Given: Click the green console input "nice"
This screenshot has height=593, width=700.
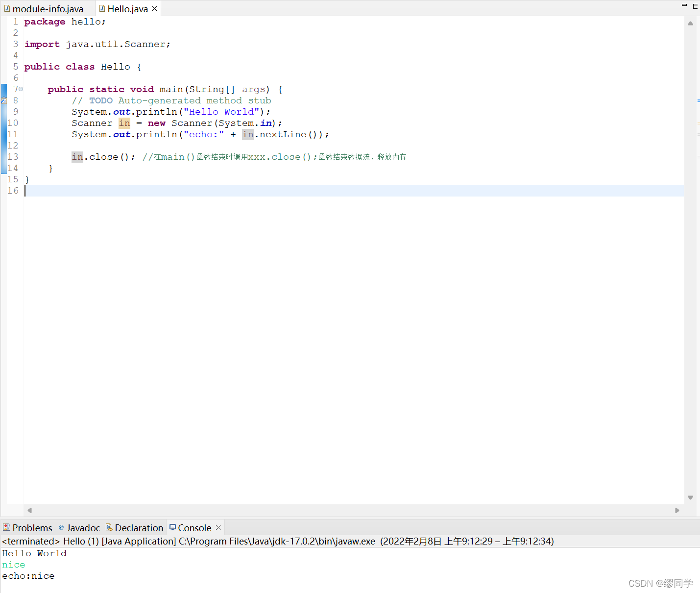Looking at the screenshot, I should click(14, 565).
